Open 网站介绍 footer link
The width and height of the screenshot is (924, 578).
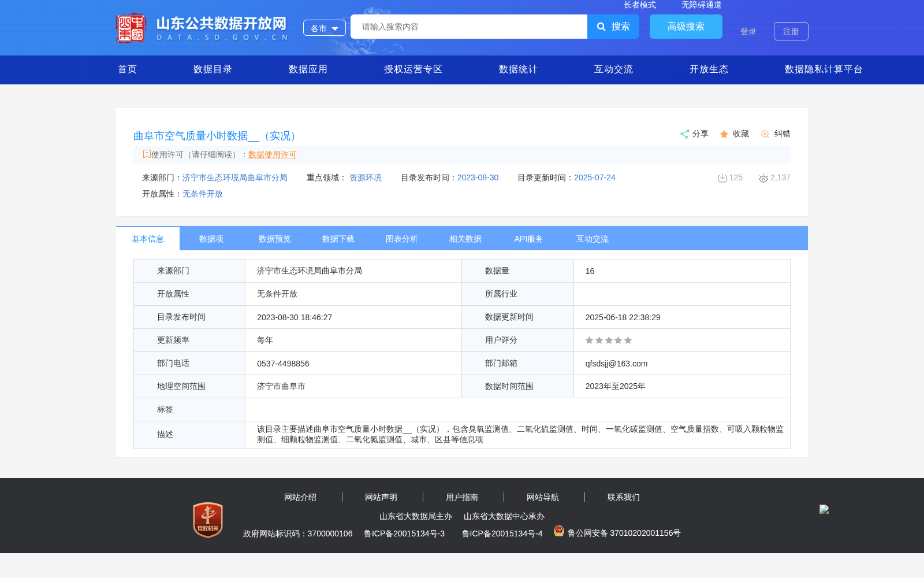300,497
